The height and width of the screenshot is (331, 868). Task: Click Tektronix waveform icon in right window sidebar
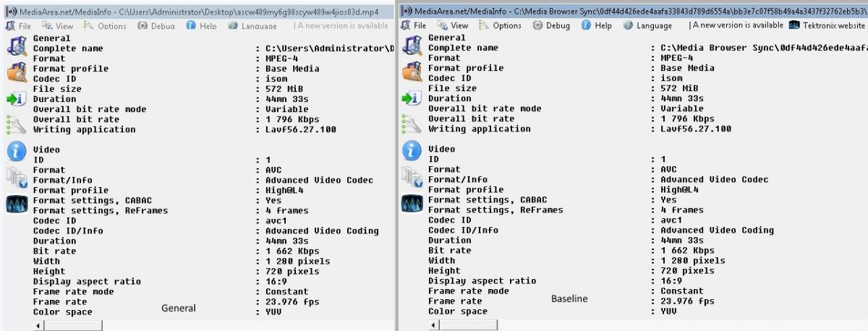tap(412, 203)
